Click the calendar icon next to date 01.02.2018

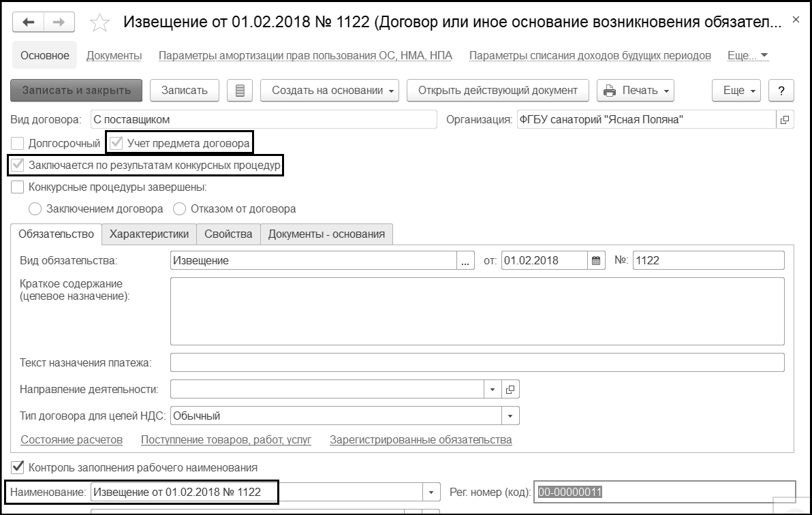click(596, 261)
